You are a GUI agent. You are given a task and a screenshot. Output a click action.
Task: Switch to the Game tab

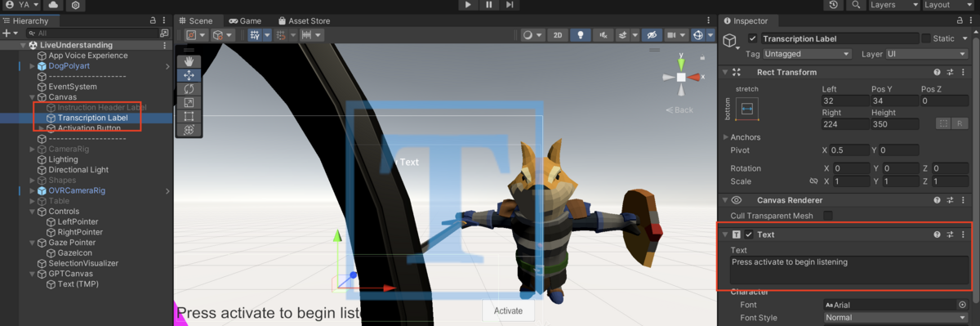(245, 20)
